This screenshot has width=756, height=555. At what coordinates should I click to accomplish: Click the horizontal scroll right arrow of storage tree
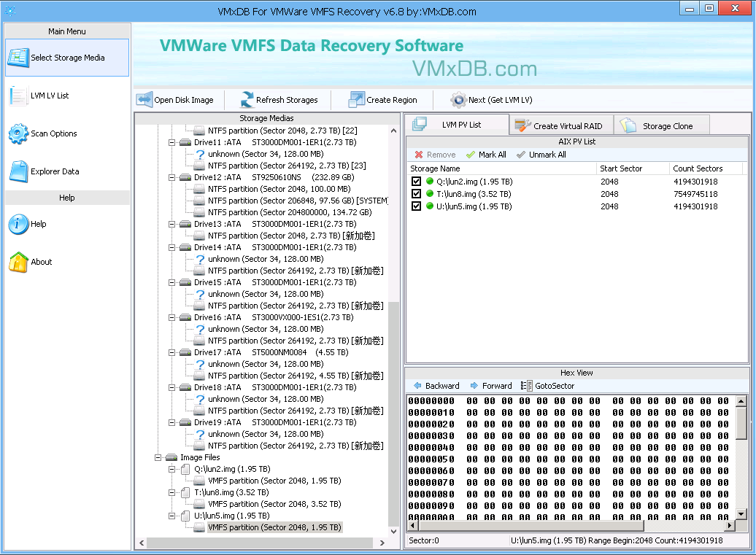(x=382, y=543)
